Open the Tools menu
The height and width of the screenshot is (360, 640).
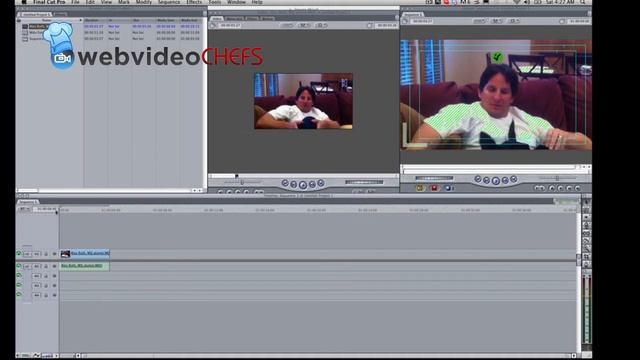point(214,2)
